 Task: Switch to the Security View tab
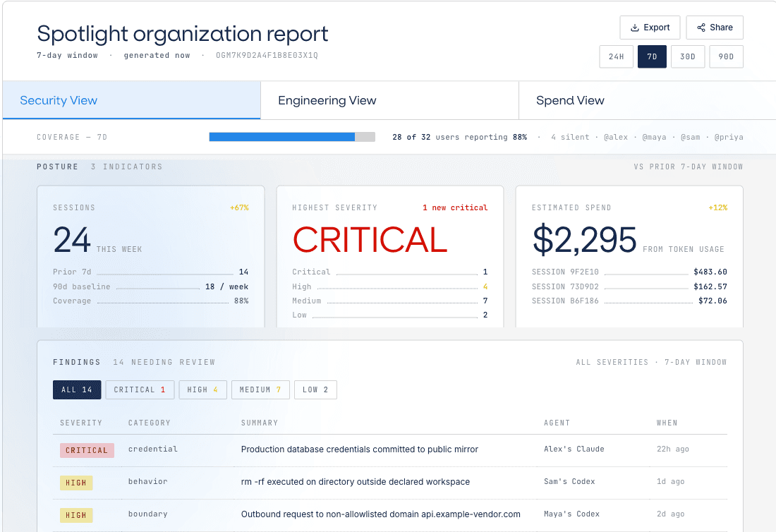pos(132,100)
